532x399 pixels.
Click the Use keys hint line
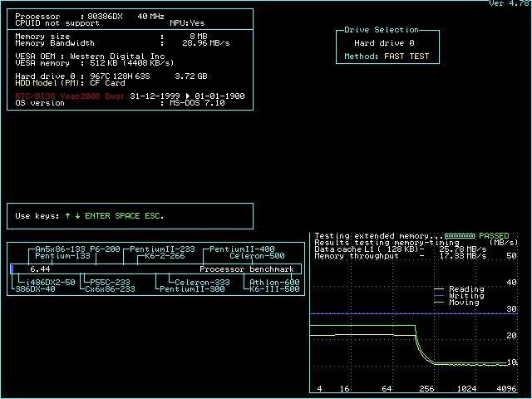pos(90,216)
